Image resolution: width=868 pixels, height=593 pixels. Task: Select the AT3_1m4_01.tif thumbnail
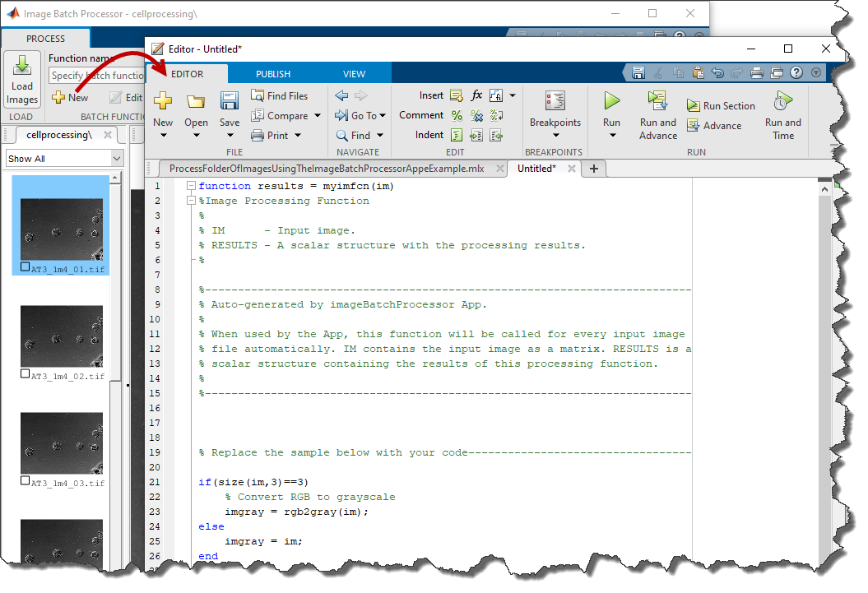click(61, 229)
